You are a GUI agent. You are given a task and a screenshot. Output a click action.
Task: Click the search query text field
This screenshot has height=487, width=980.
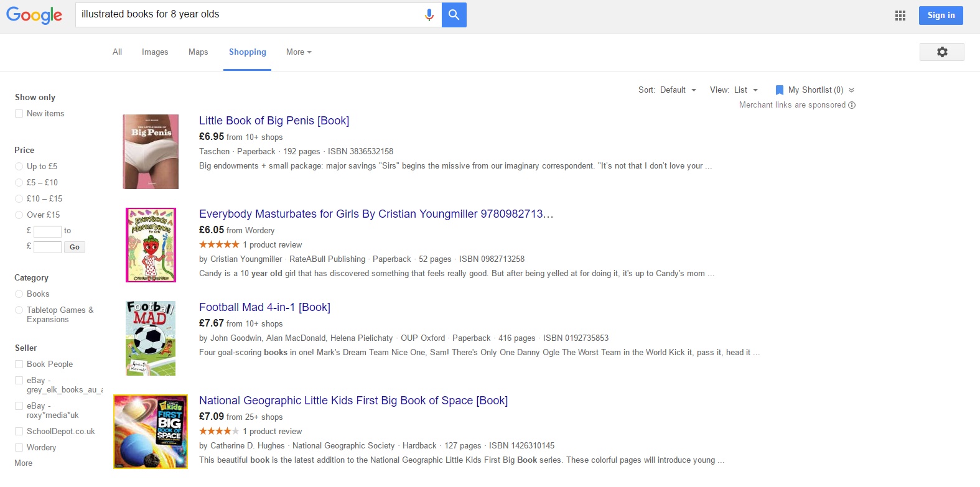click(x=249, y=14)
